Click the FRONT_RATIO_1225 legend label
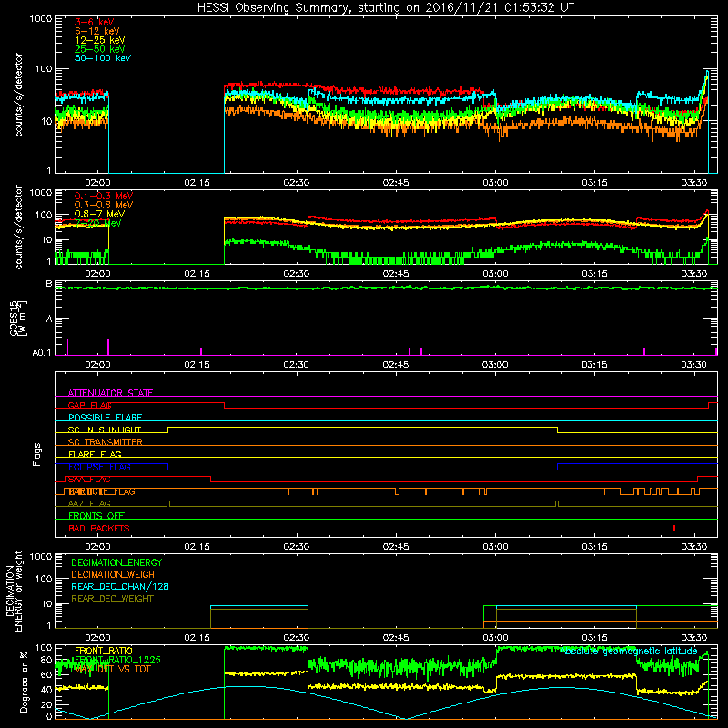The height and width of the screenshot is (728, 728). 117,660
